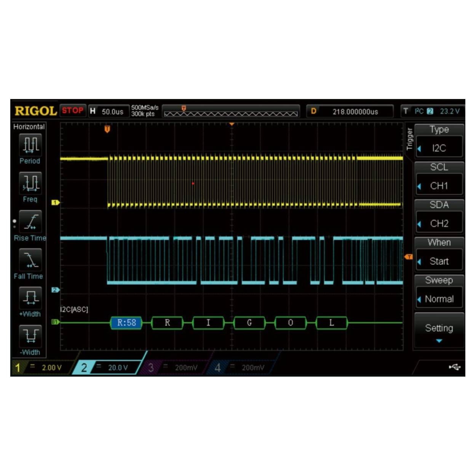Screen dimensions: 476x476
Task: Select the Freq measurement icon
Action: (30, 183)
